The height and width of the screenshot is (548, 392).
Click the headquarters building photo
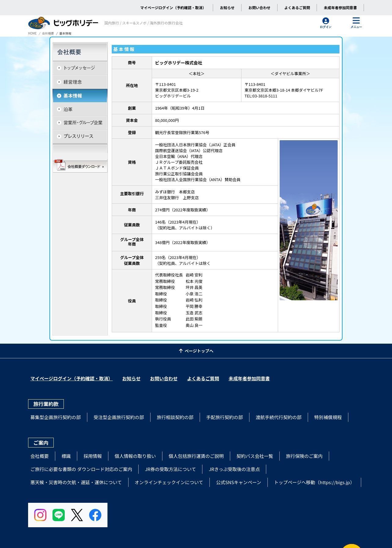(309, 220)
